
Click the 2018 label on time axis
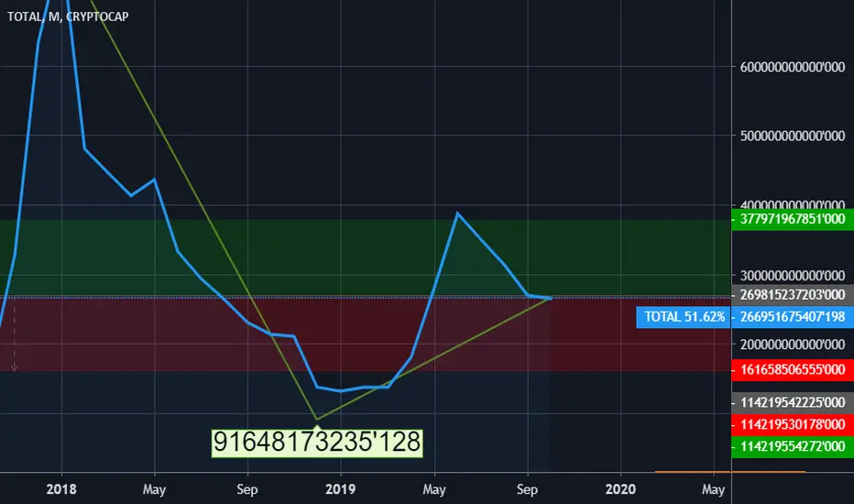click(61, 489)
